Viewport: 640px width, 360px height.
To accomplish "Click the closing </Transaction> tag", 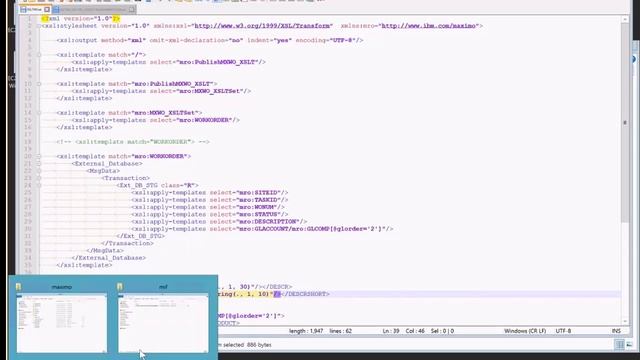I will 127,243.
